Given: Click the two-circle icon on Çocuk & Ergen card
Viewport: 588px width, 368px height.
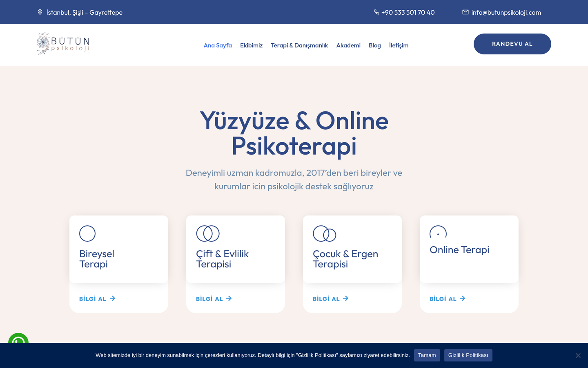Looking at the screenshot, I should [x=325, y=233].
